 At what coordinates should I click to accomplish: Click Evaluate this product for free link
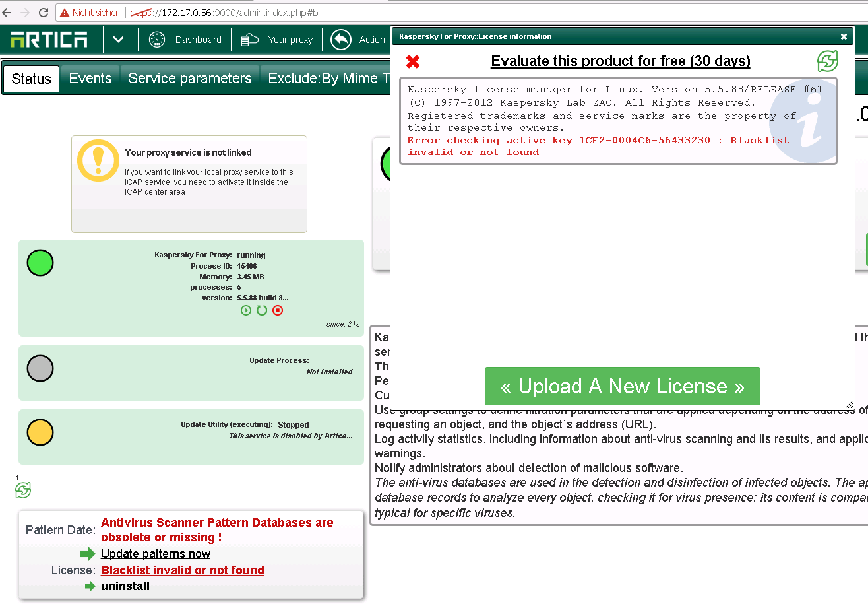tap(621, 61)
